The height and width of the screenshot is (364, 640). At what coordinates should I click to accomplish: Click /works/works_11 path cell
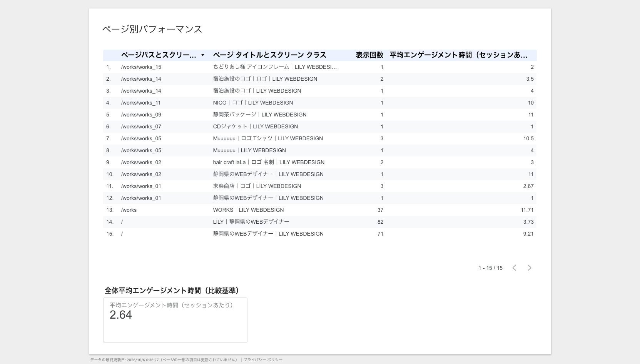pyautogui.click(x=141, y=103)
